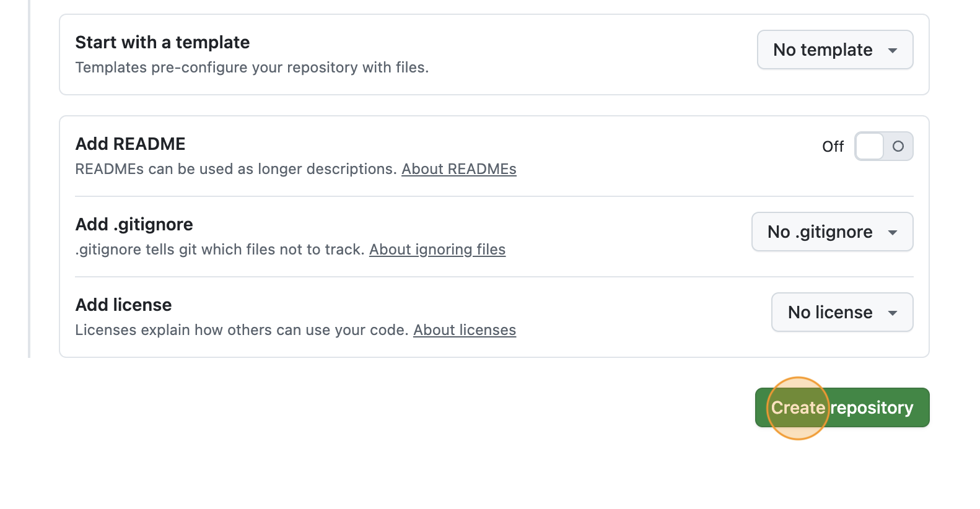The width and height of the screenshot is (980, 509).
Task: Click the Create repository button
Action: click(x=842, y=407)
